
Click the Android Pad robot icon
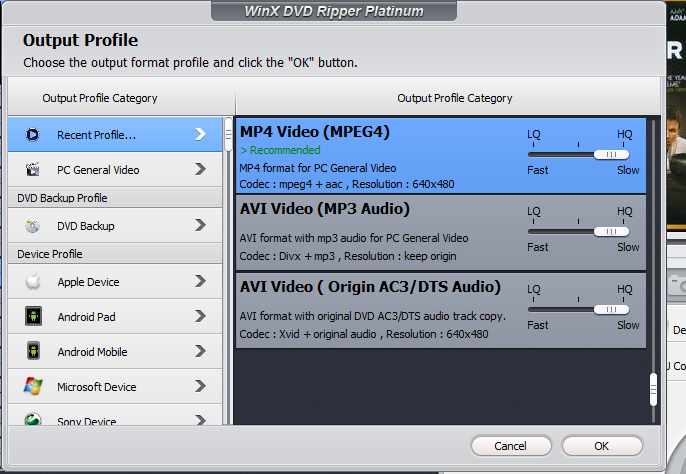(33, 316)
